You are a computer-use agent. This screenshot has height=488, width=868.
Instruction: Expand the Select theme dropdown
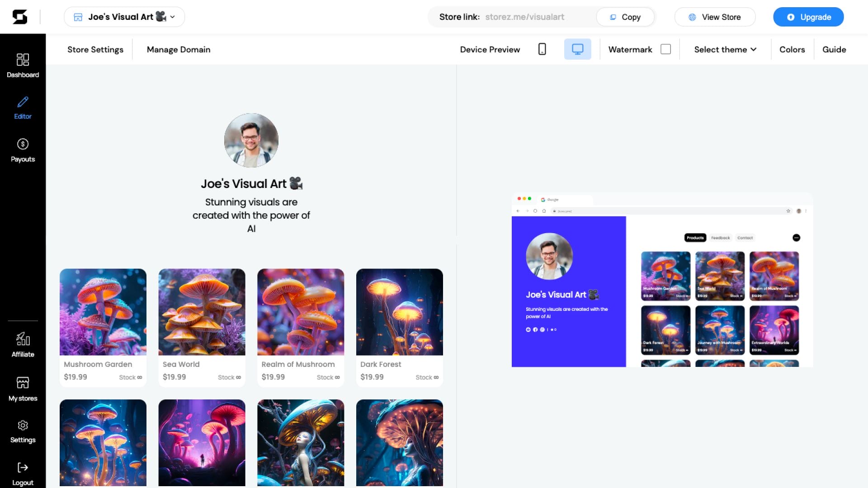[725, 50]
